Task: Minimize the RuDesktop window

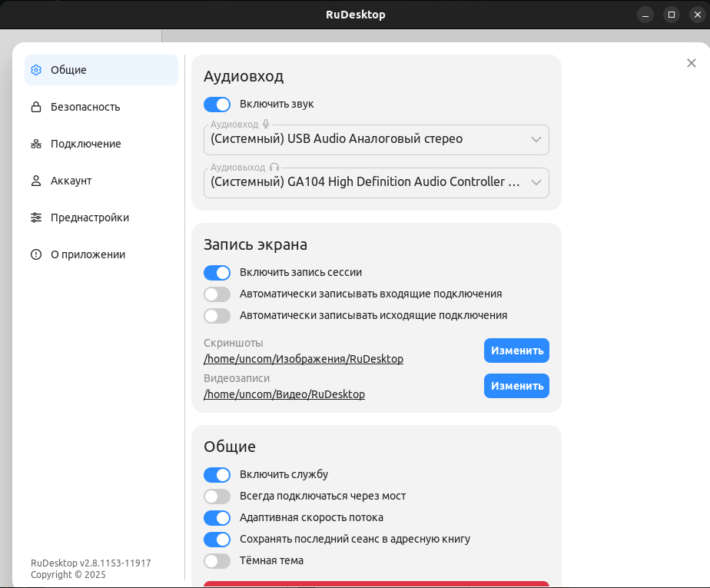Action: pos(645,15)
